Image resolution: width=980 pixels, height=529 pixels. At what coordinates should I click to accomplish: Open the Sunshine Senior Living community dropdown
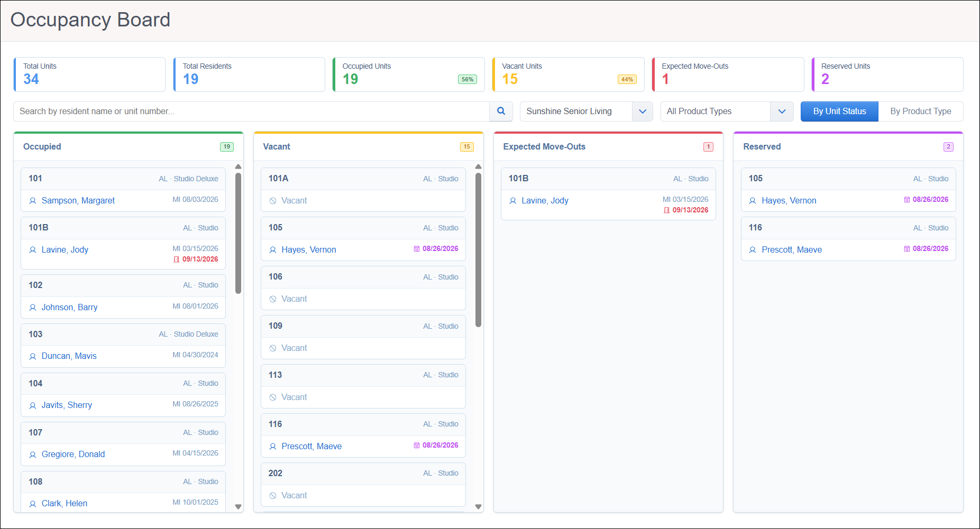click(586, 112)
